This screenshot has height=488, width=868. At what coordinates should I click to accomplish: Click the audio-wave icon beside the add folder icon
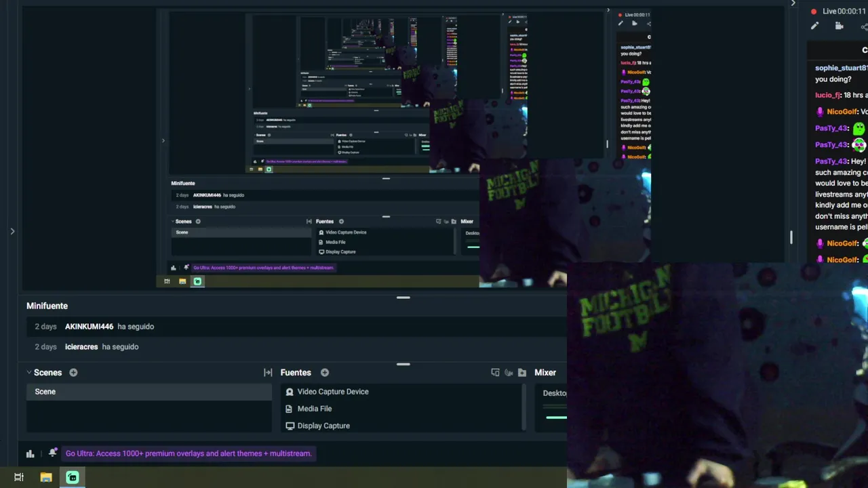coord(509,372)
